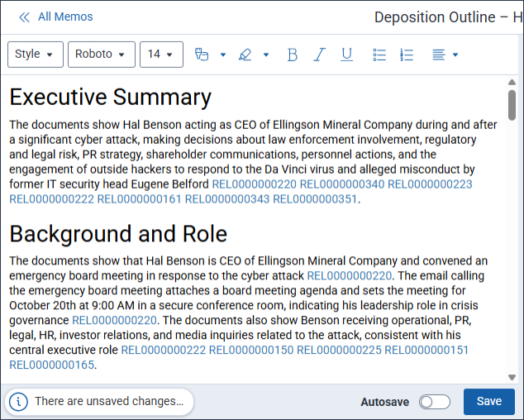Viewport: 524px width, 420px height.
Task: Click the Autosave label
Action: click(384, 402)
